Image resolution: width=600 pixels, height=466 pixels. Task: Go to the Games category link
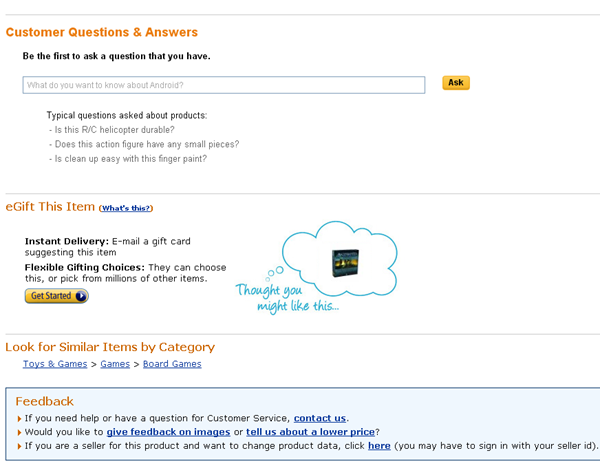(x=115, y=364)
